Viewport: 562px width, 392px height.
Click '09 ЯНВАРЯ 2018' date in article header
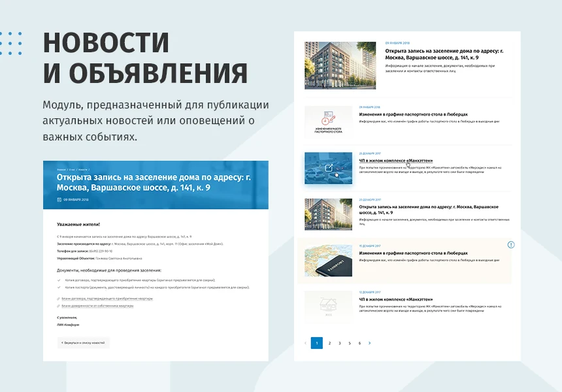coord(76,199)
